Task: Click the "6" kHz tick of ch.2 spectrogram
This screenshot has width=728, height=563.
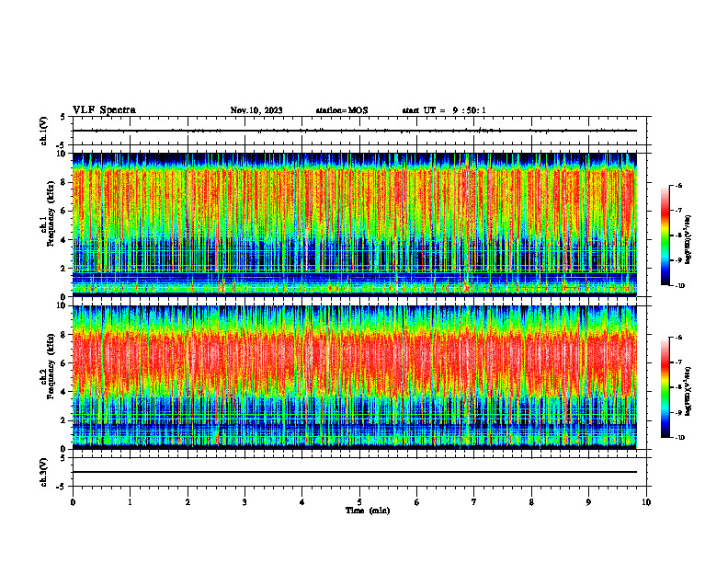Action: pyautogui.click(x=64, y=363)
